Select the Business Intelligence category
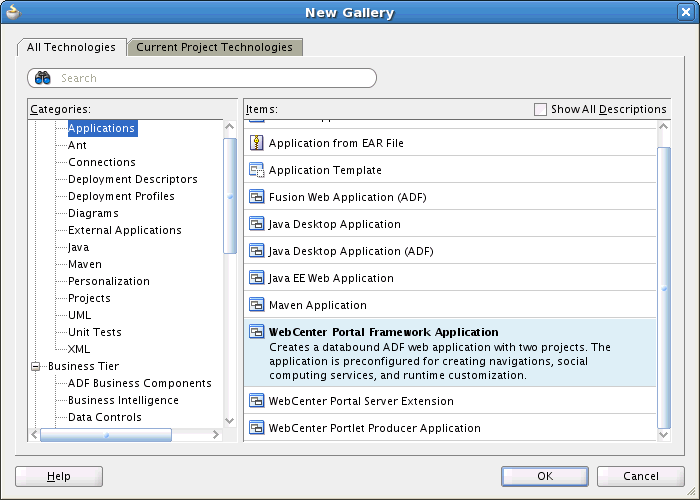The image size is (700, 500). (123, 400)
